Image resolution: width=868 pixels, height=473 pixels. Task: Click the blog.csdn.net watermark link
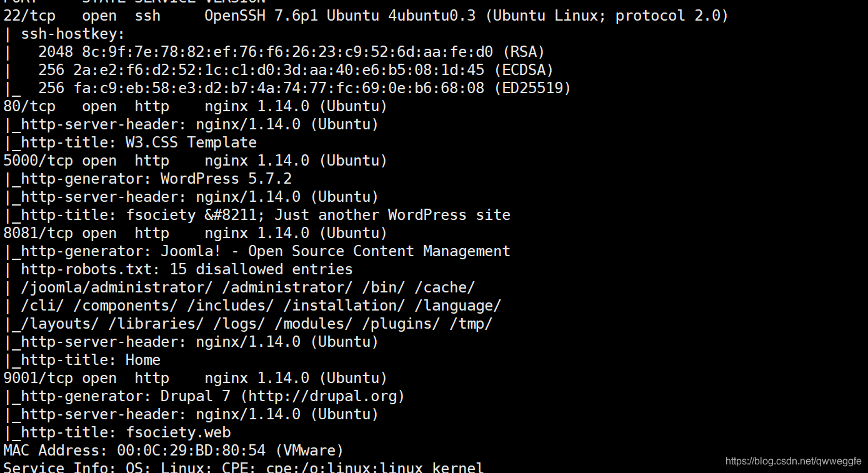794,461
